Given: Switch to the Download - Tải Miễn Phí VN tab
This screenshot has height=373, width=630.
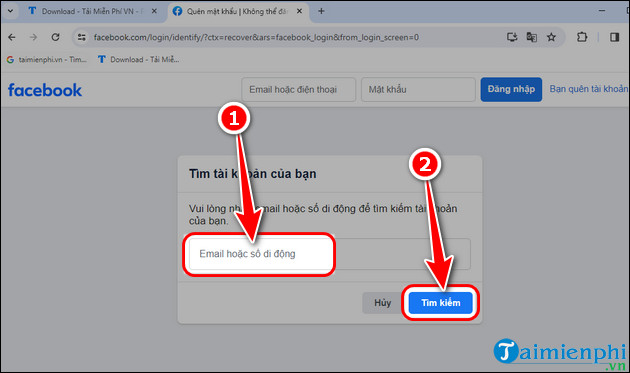Looking at the screenshot, I should click(x=92, y=11).
